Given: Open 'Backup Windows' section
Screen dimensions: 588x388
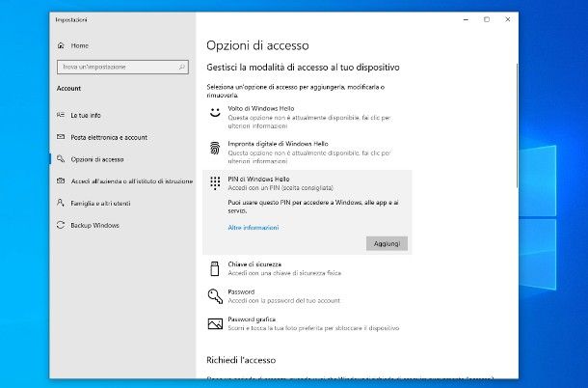Looking at the screenshot, I should [94, 225].
